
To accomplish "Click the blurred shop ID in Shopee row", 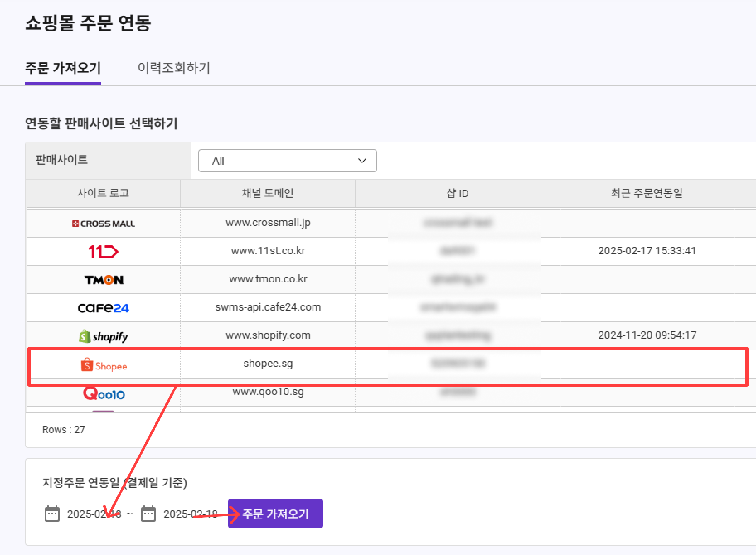I will pyautogui.click(x=458, y=364).
